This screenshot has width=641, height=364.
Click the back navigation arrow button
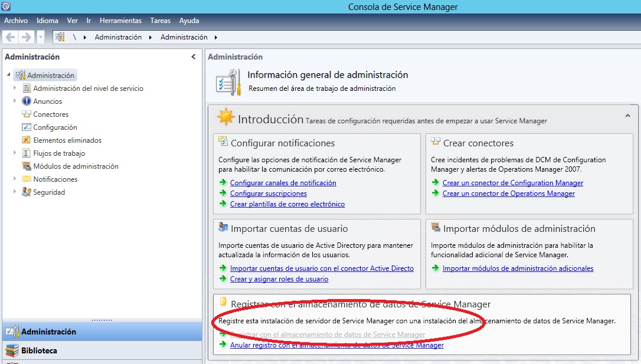(x=10, y=37)
